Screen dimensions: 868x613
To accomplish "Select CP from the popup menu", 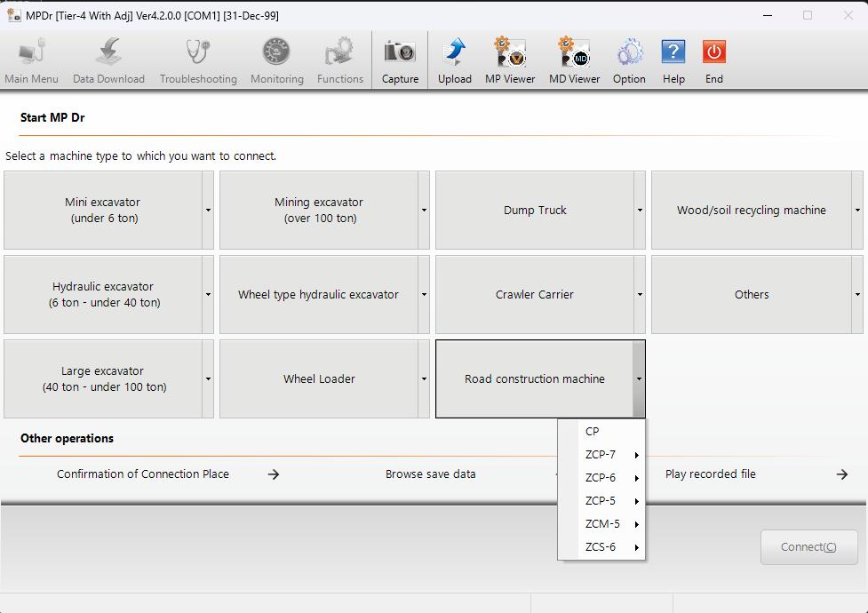I will coord(593,432).
